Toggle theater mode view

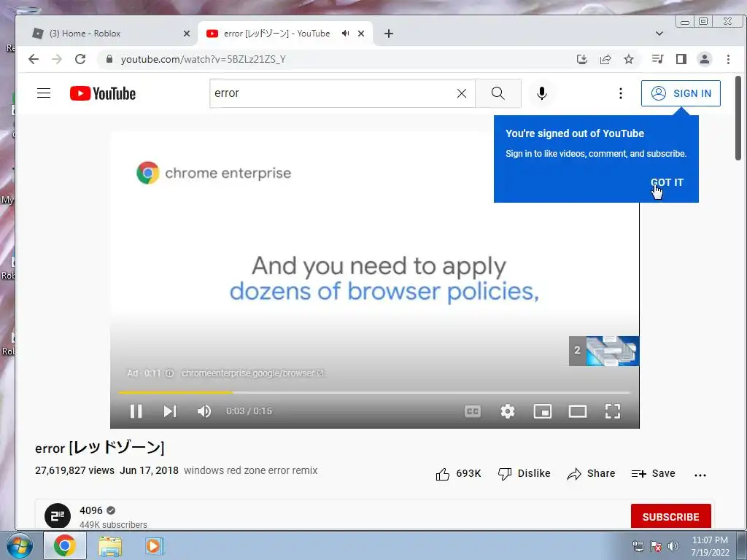[x=578, y=411]
